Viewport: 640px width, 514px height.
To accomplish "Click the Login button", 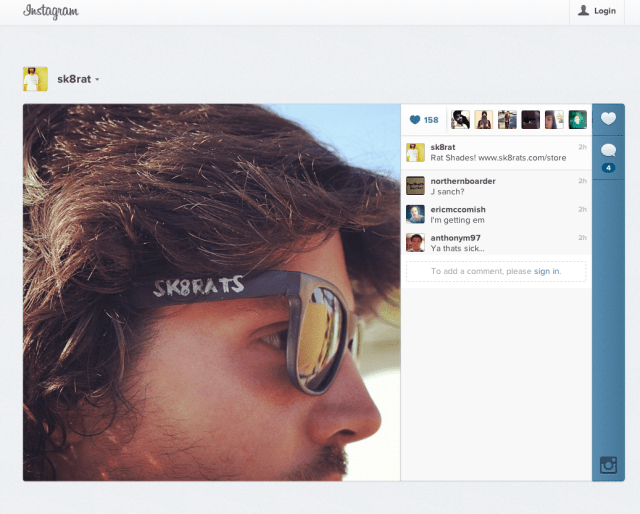I will 598,11.
